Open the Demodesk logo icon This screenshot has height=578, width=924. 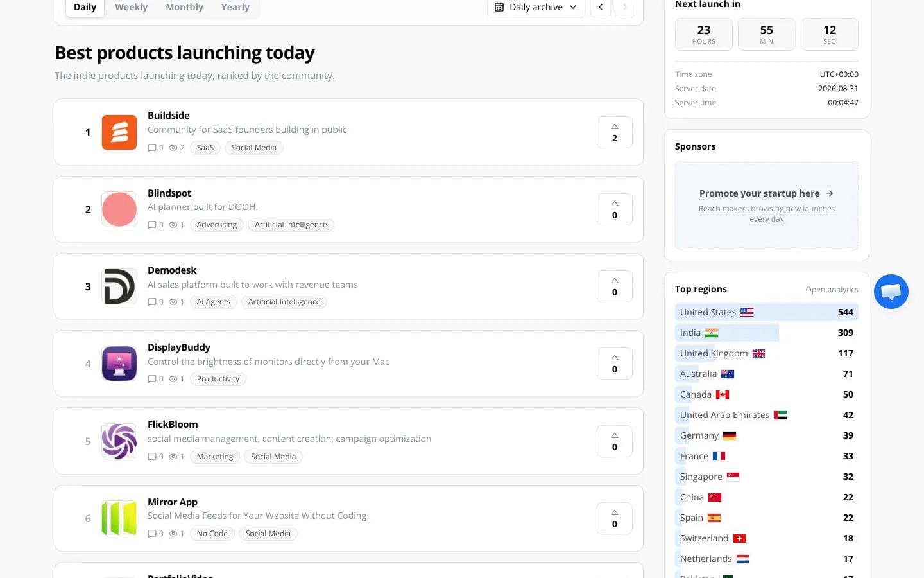click(x=119, y=286)
